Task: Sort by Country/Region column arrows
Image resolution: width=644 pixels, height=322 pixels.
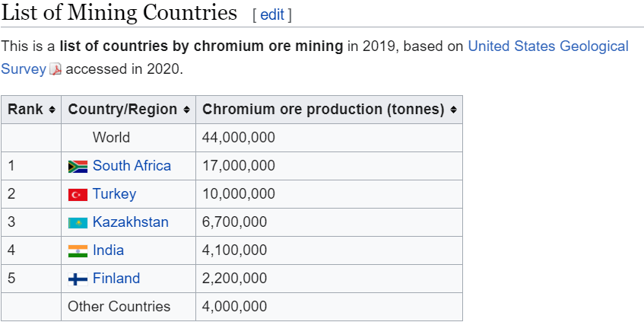Action: (x=186, y=110)
